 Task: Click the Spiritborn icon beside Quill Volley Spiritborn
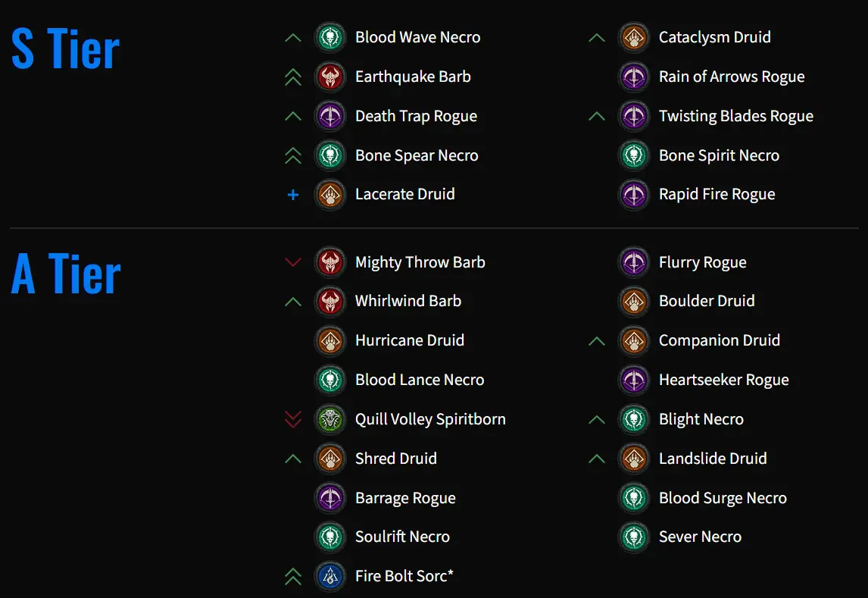point(330,419)
